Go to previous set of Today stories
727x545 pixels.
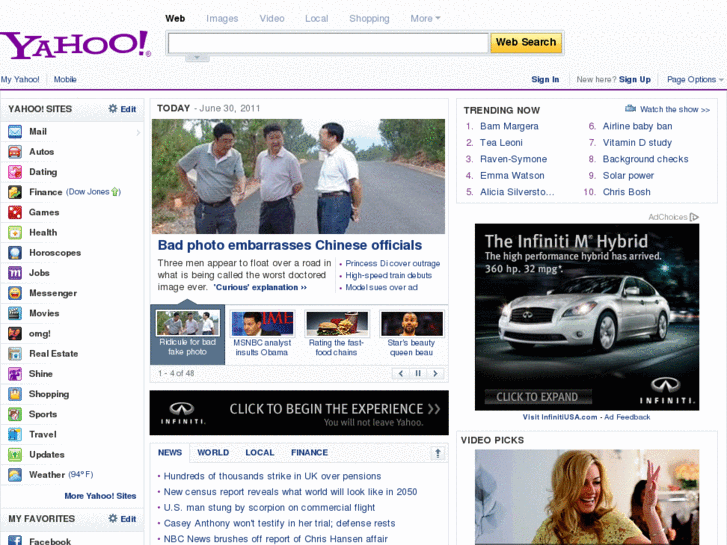pyautogui.click(x=401, y=373)
